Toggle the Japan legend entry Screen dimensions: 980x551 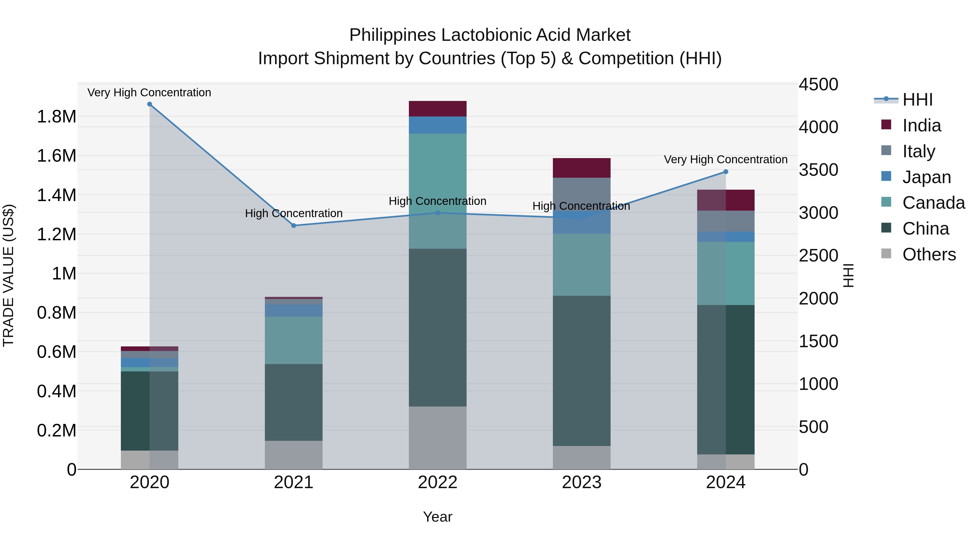916,177
